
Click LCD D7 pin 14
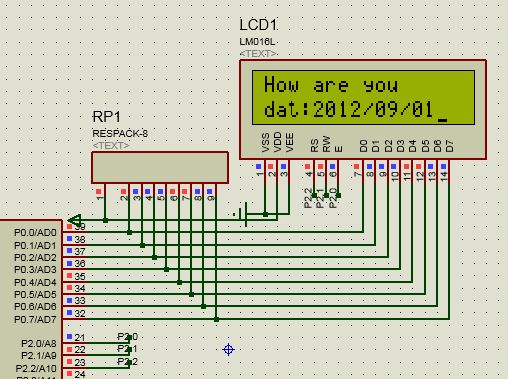coord(449,172)
